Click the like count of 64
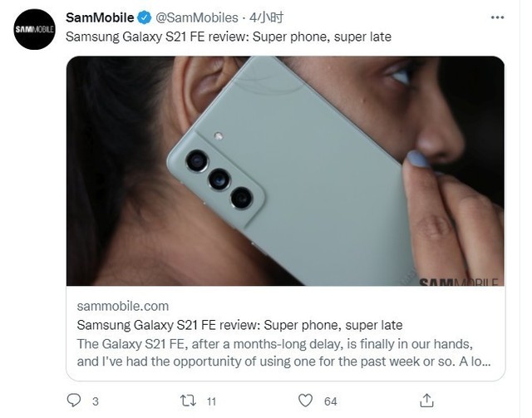Viewport: 532px width, 418px height. point(331,402)
